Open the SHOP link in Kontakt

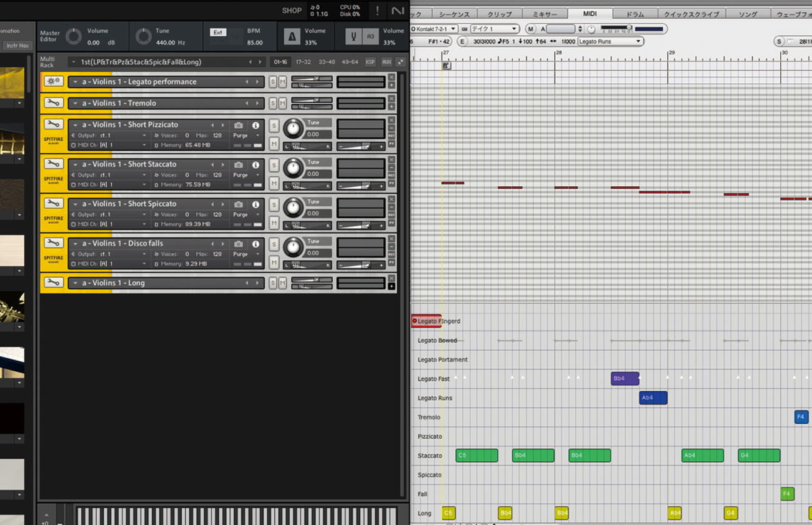pyautogui.click(x=292, y=11)
